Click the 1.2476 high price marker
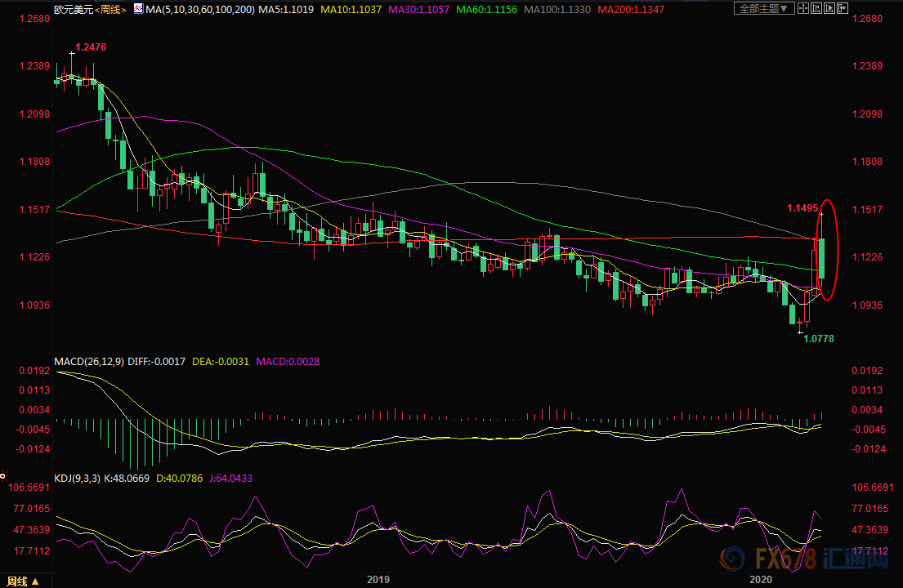903x588 pixels. click(x=91, y=47)
